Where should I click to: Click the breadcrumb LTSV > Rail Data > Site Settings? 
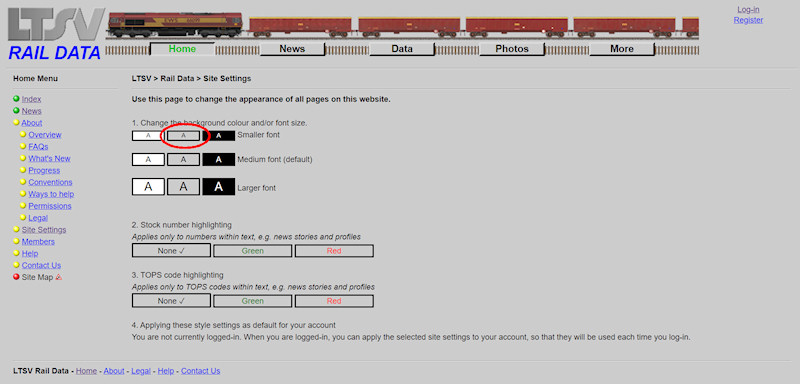[191, 79]
